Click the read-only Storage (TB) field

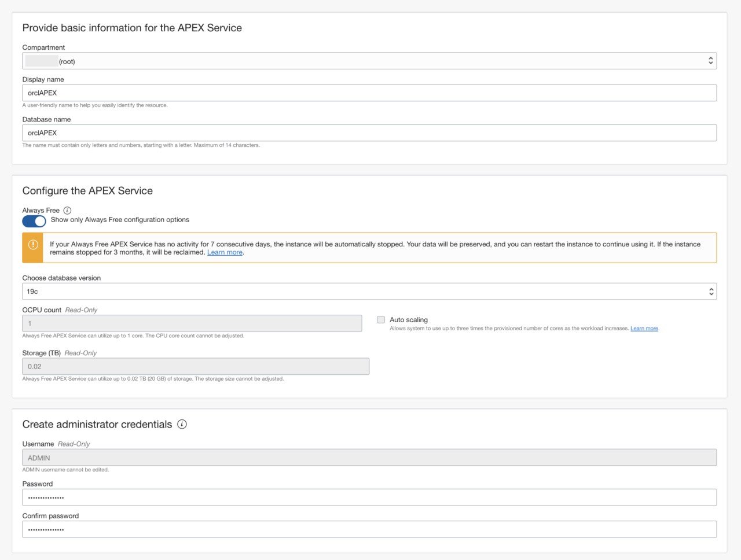[196, 366]
